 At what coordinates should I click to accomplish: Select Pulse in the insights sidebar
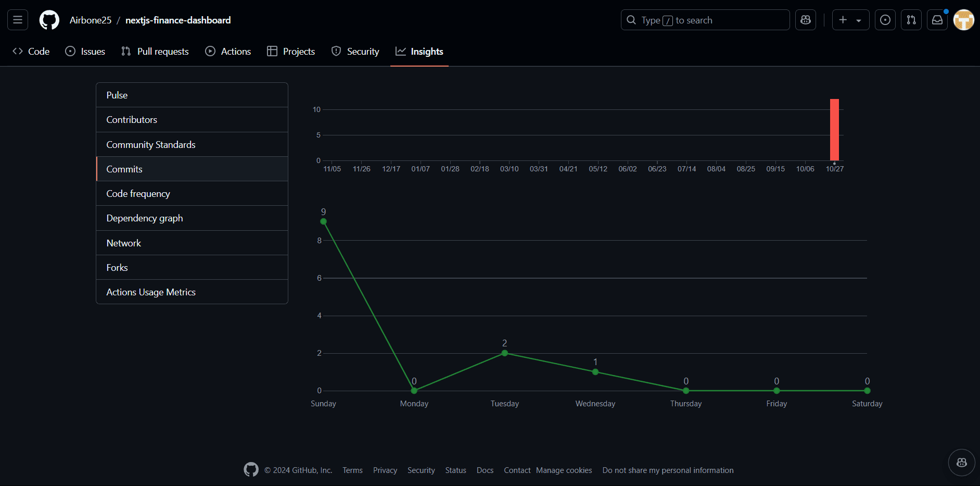pyautogui.click(x=192, y=95)
